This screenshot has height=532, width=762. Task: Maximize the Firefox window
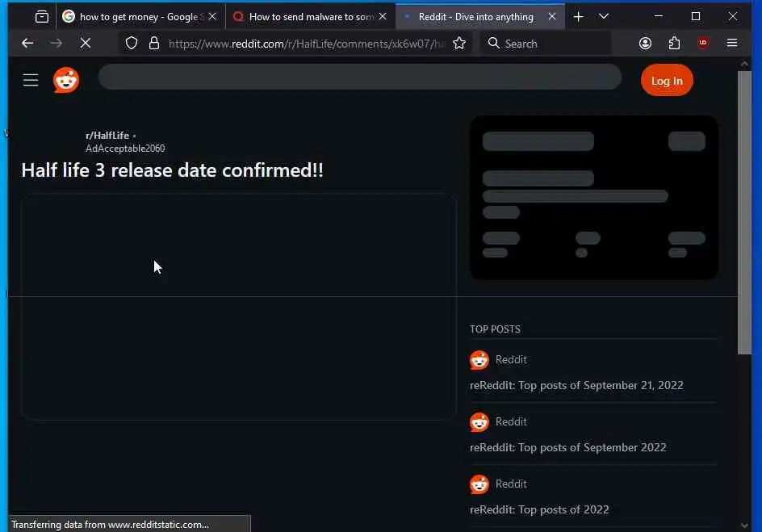pyautogui.click(x=696, y=16)
